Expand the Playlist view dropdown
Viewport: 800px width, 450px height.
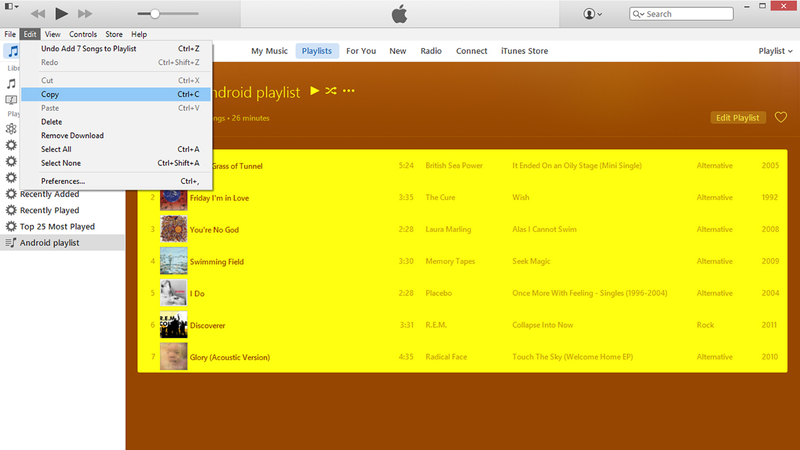(x=775, y=51)
